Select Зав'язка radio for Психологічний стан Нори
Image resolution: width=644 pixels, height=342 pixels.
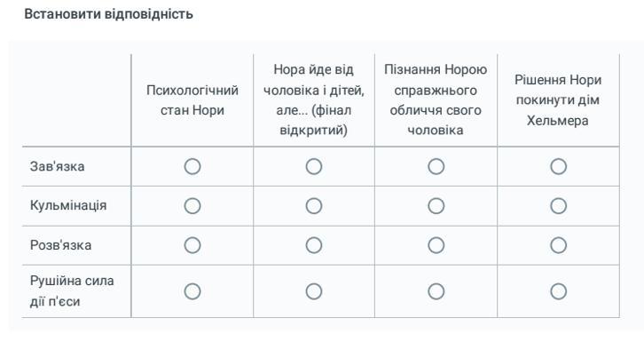(192, 166)
